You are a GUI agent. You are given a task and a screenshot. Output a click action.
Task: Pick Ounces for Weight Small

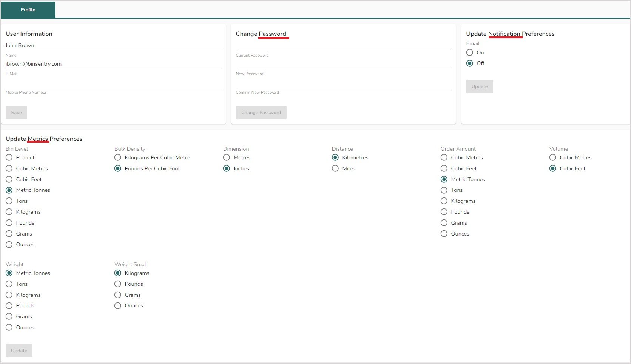tap(117, 305)
